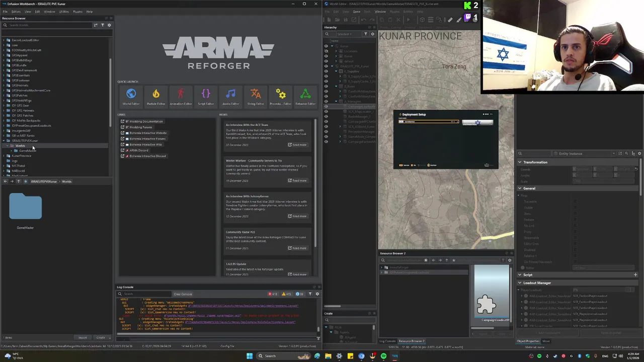Open the Behavior Editor quick launch icon
Viewport: 644px width, 362px height.
point(305,97)
